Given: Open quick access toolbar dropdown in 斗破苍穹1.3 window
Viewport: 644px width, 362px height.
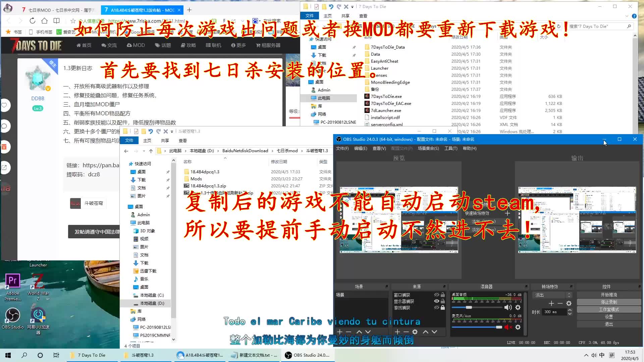Looking at the screenshot, I should pos(172,131).
